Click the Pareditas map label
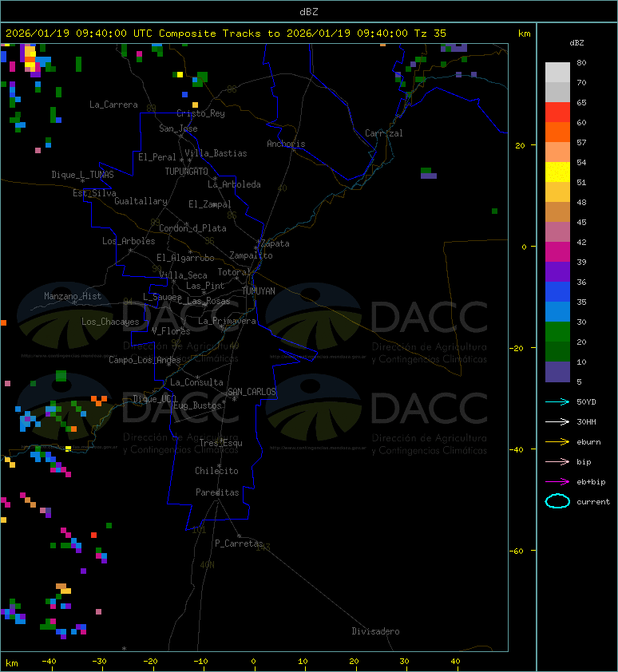618x672 pixels. (x=217, y=493)
